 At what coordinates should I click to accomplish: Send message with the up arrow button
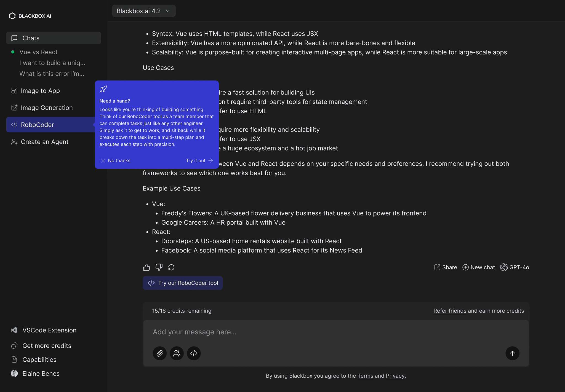pos(512,353)
